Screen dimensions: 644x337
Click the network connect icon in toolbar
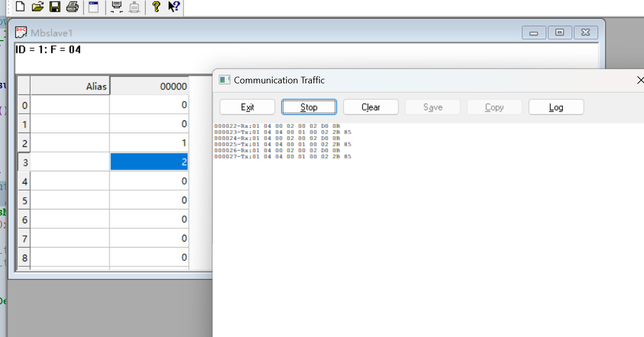pos(116,7)
